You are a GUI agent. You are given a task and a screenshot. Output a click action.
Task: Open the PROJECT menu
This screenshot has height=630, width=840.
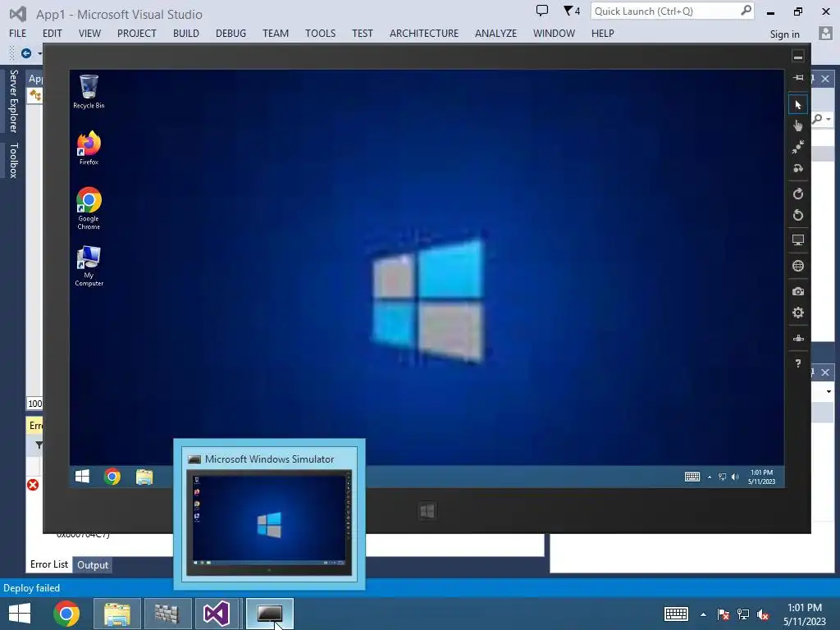137,33
